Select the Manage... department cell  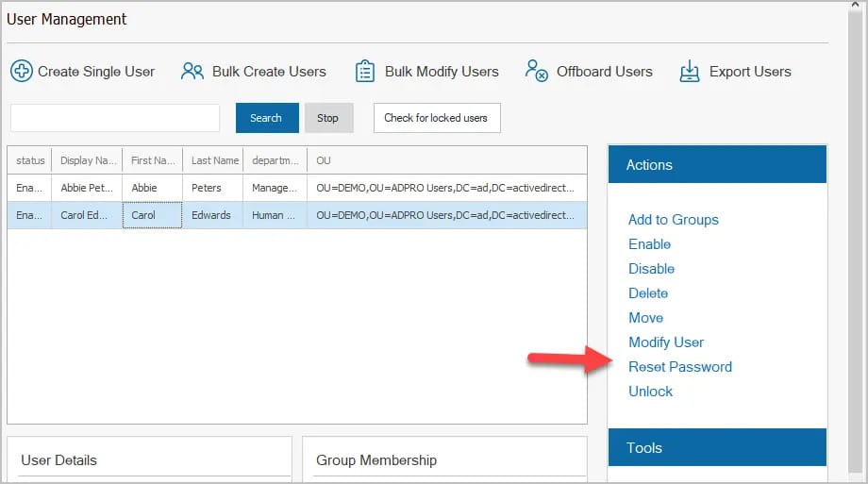point(275,188)
